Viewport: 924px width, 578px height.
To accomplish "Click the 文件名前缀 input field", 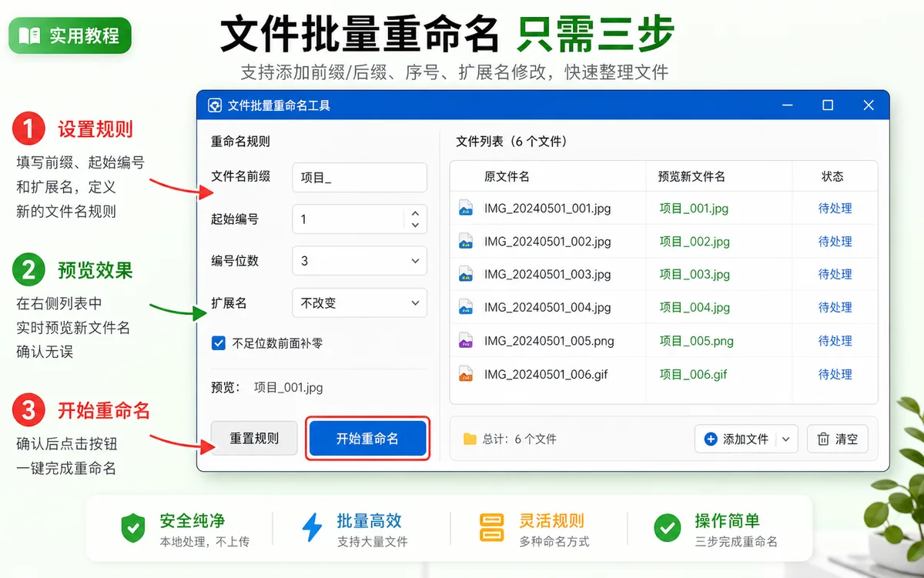I will (x=360, y=177).
